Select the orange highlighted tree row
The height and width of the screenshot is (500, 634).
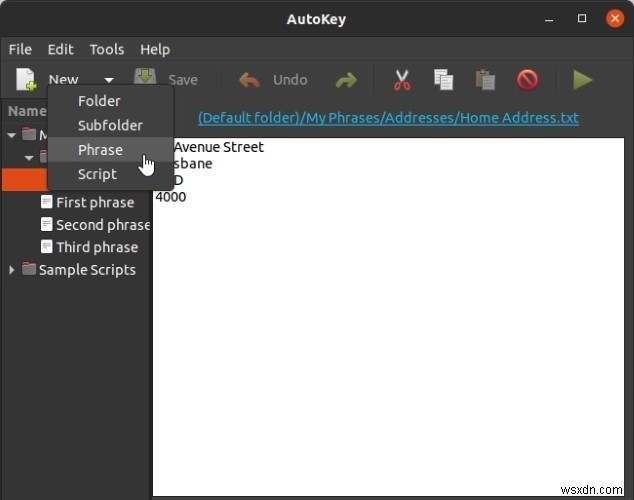[25, 179]
